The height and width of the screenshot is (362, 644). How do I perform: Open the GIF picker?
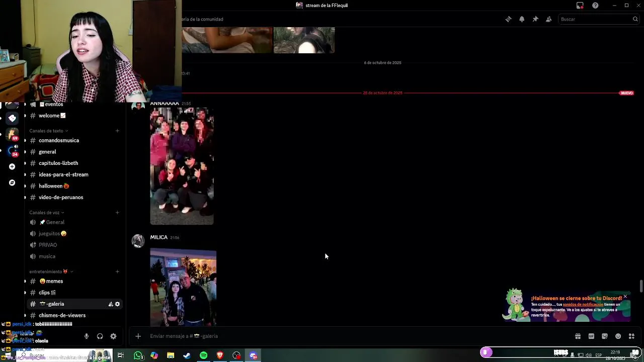[x=591, y=336]
